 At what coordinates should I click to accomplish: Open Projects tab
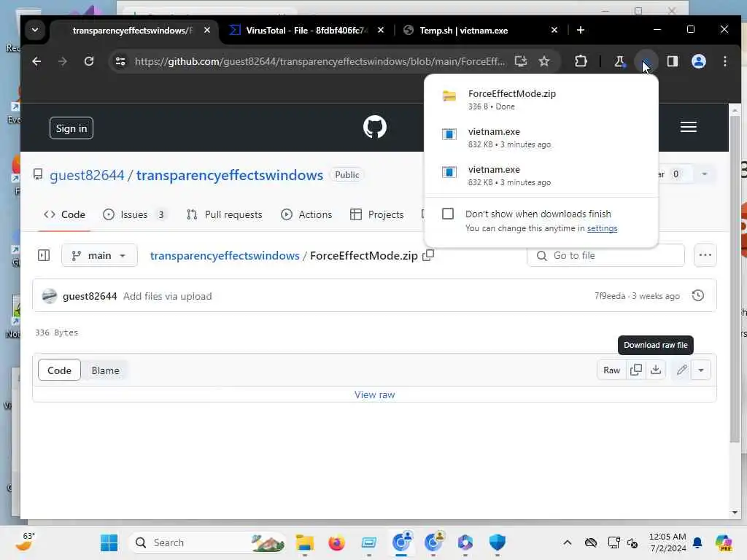[377, 215]
